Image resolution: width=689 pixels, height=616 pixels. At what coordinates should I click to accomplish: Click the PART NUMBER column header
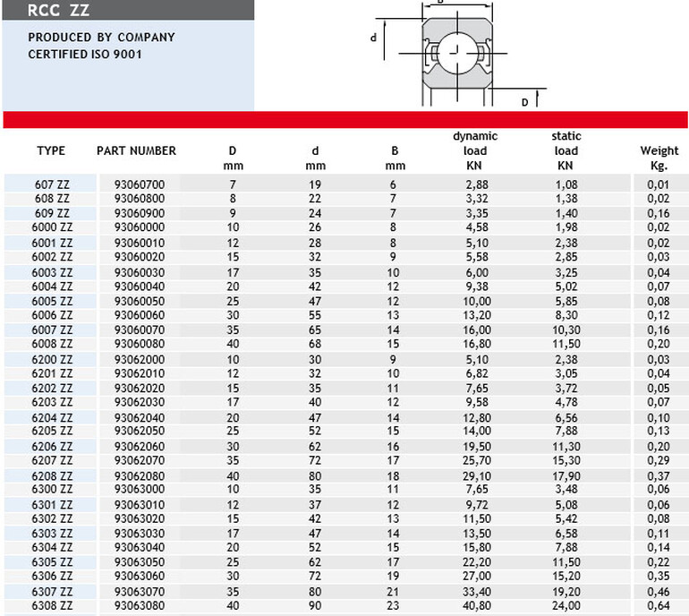click(136, 150)
